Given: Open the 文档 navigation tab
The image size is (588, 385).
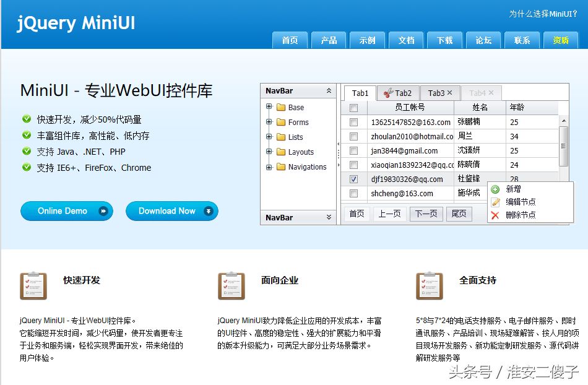Looking at the screenshot, I should click(x=406, y=40).
